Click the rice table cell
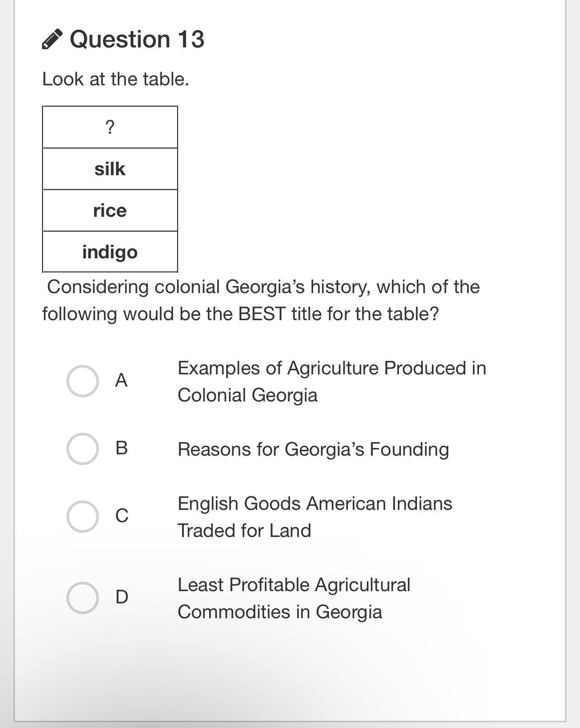 (x=110, y=210)
